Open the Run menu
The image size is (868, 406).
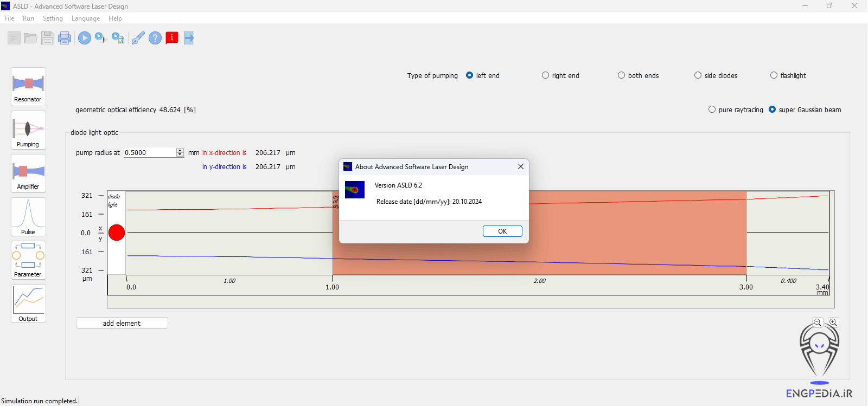28,18
